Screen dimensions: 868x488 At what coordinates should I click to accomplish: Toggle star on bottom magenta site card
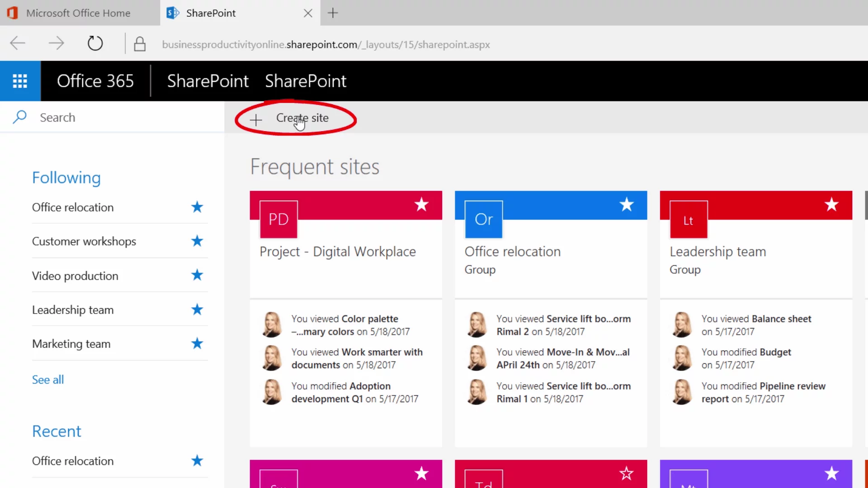422,474
